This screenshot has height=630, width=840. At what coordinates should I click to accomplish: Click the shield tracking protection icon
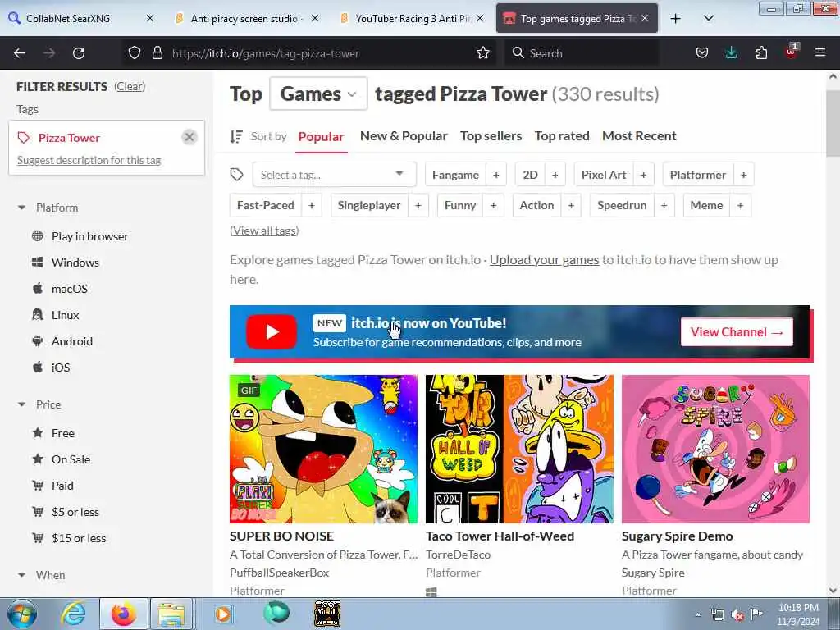pos(135,53)
